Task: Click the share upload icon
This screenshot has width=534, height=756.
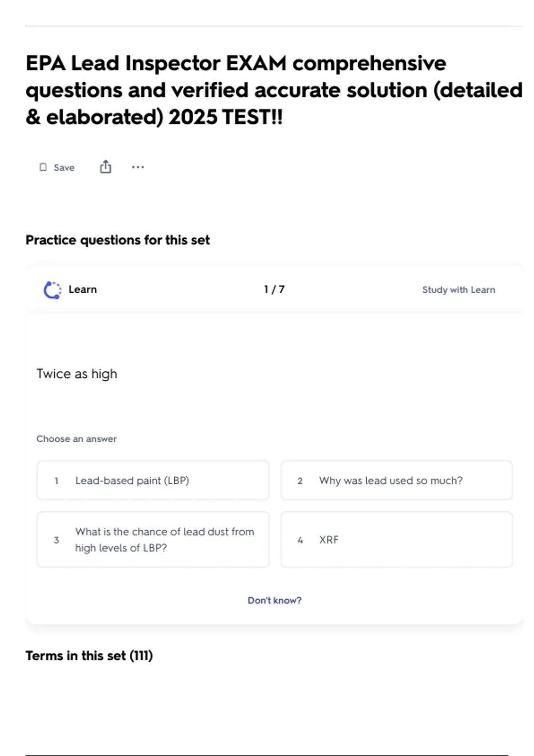Action: (x=105, y=167)
